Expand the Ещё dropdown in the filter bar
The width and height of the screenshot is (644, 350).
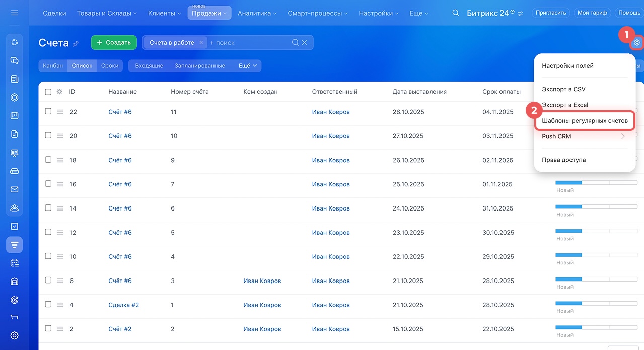pos(248,66)
